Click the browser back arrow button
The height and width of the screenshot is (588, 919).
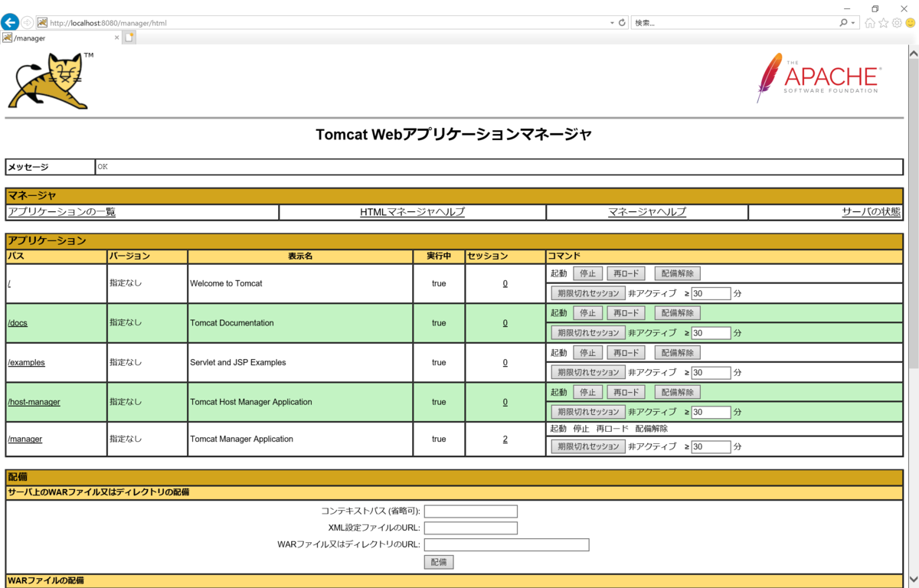coord(10,23)
